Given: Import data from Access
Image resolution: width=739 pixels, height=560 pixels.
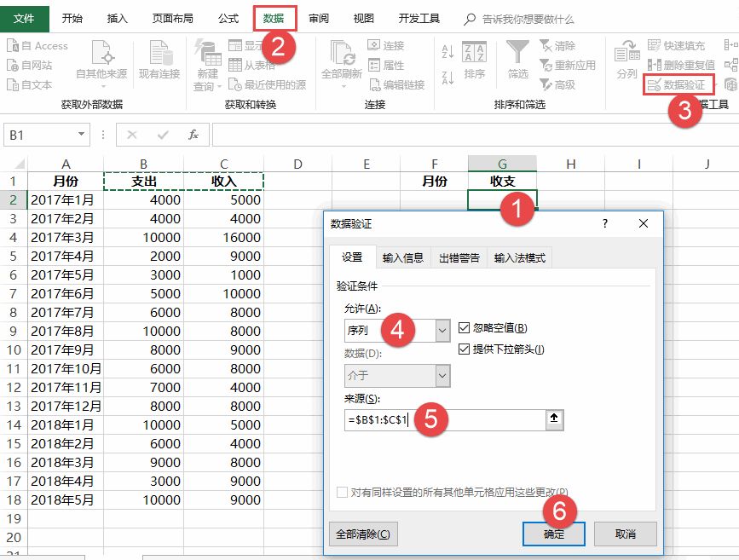Looking at the screenshot, I should pos(38,46).
